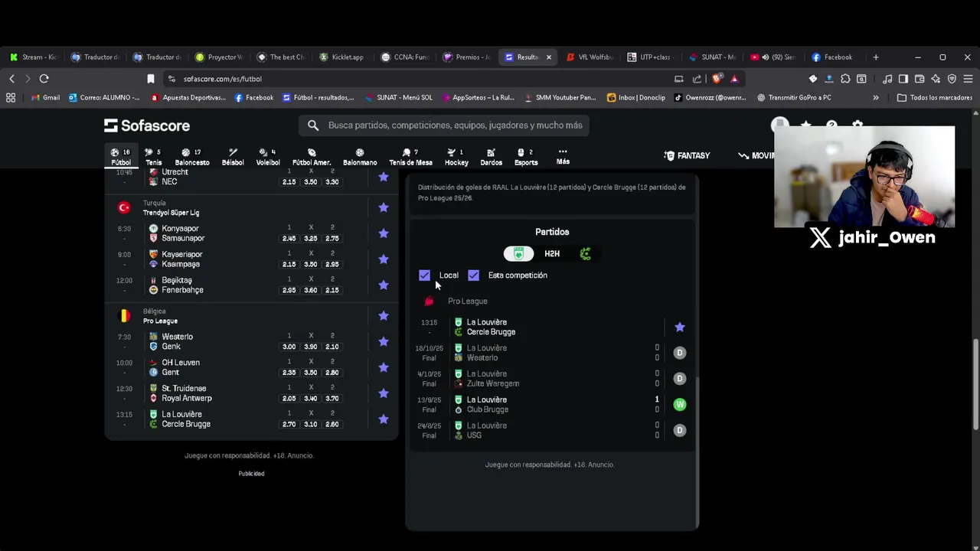Open the Dardos sport section
The height and width of the screenshot is (551, 980).
(491, 157)
